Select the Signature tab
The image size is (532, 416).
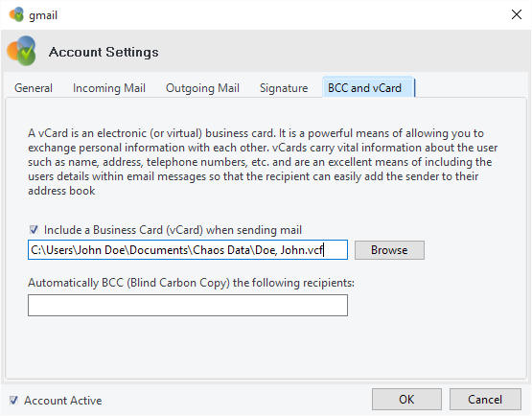284,88
